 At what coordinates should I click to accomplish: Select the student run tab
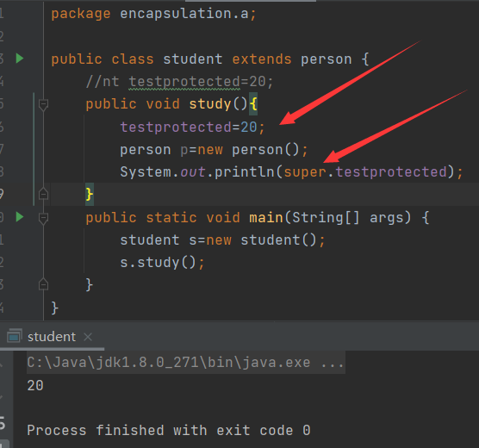click(52, 337)
